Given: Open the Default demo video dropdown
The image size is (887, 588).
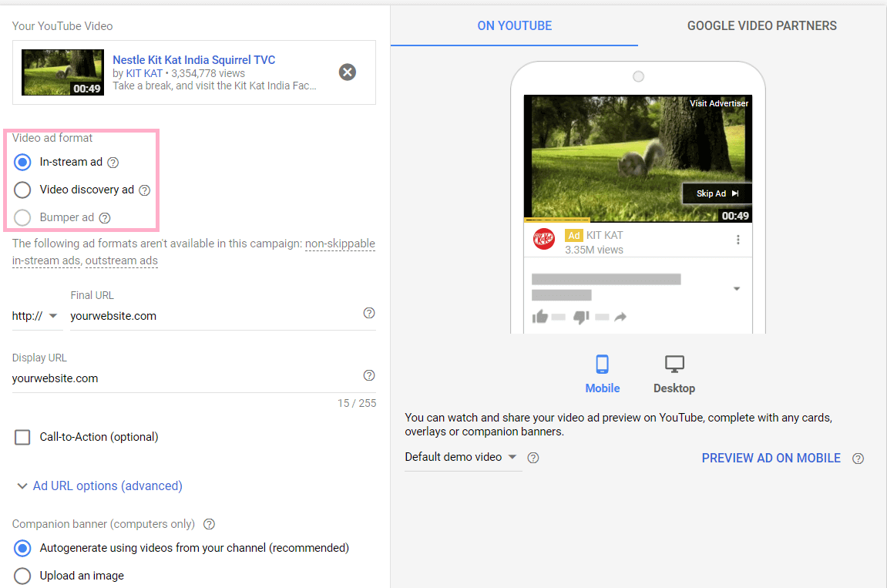Looking at the screenshot, I should tap(462, 457).
